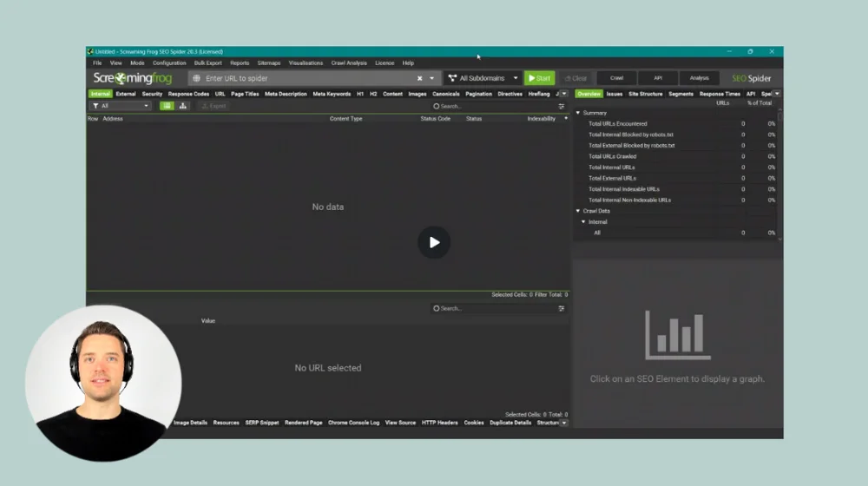This screenshot has height=486, width=868.
Task: Show more bottom tabs via overflow arrow
Action: (564, 423)
